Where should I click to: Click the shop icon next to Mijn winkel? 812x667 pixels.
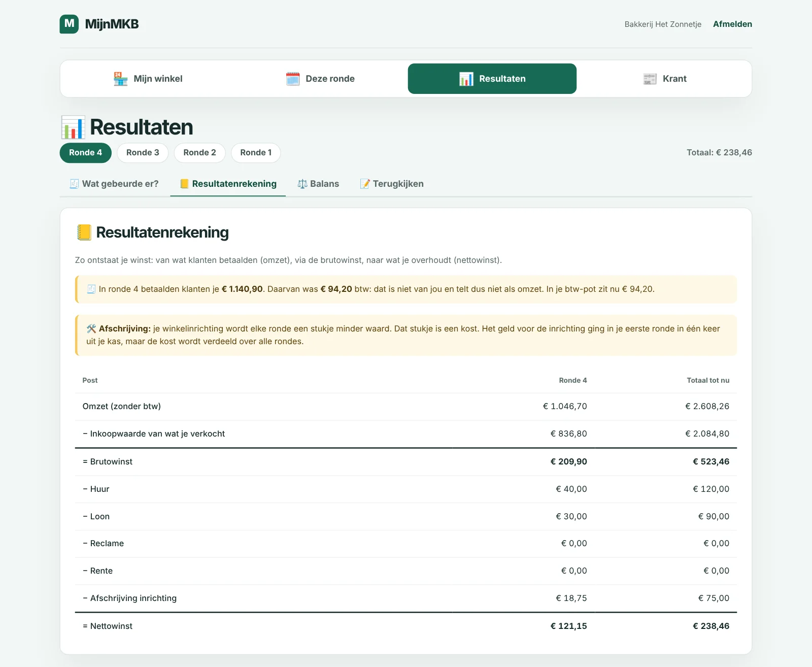tap(121, 79)
